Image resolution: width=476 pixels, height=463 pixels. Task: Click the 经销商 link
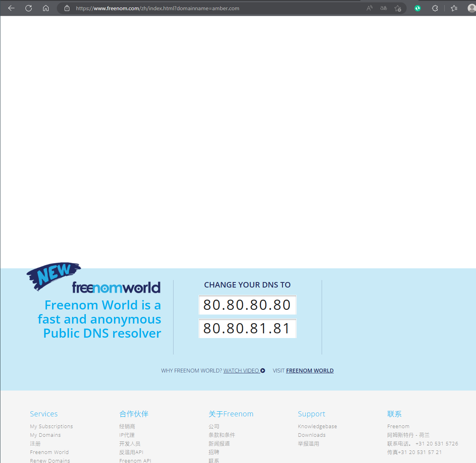(127, 426)
